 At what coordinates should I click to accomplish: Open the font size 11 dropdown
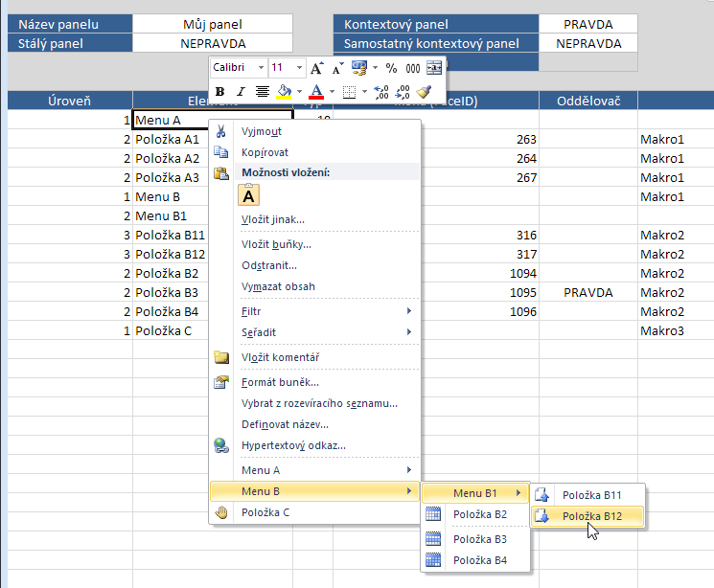299,68
